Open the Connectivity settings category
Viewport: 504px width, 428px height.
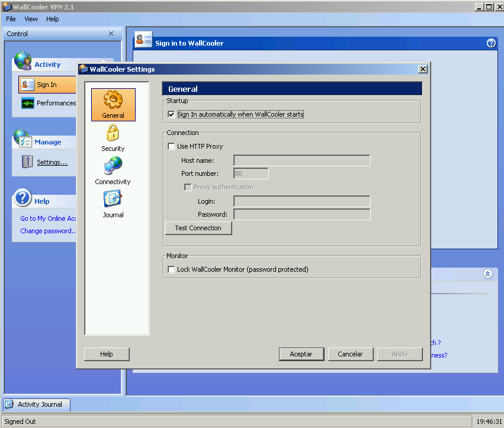[x=113, y=171]
